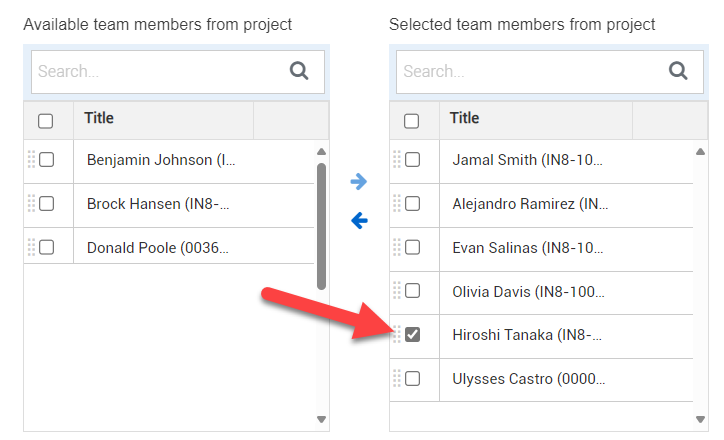This screenshot has height=440, width=724.
Task: Click search magnifier in Selected members panel
Action: tap(678, 71)
